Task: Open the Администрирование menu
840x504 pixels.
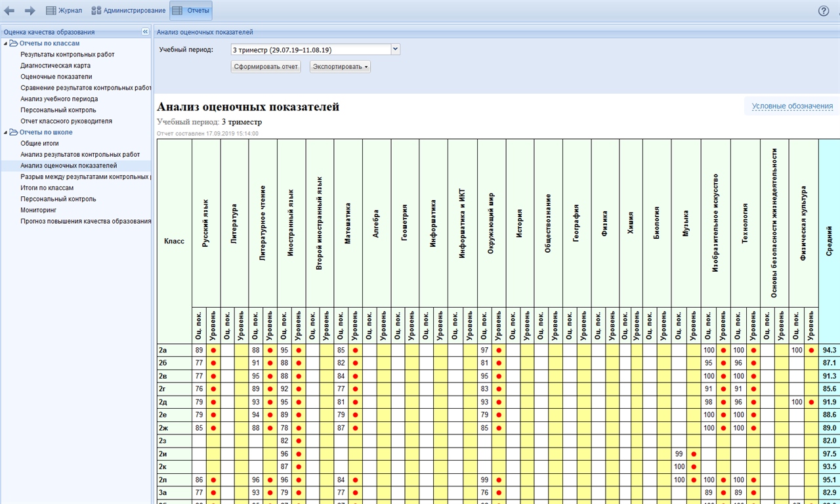Action: 128,10
